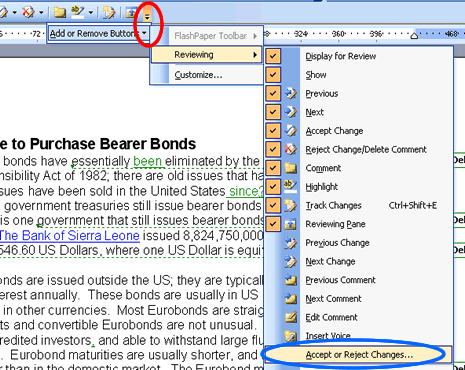Select Accept or Reject Changes... menu entry
The height and width of the screenshot is (370, 465).
coord(358,355)
